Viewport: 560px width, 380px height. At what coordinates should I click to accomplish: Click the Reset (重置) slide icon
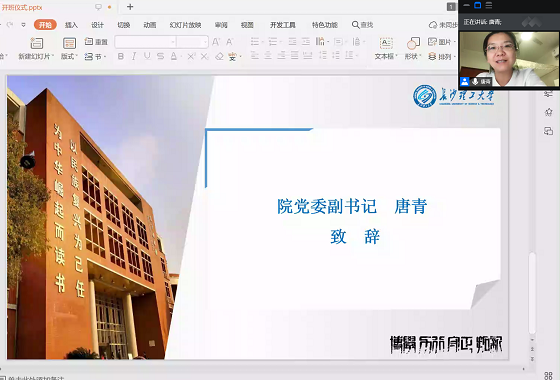[x=89, y=41]
